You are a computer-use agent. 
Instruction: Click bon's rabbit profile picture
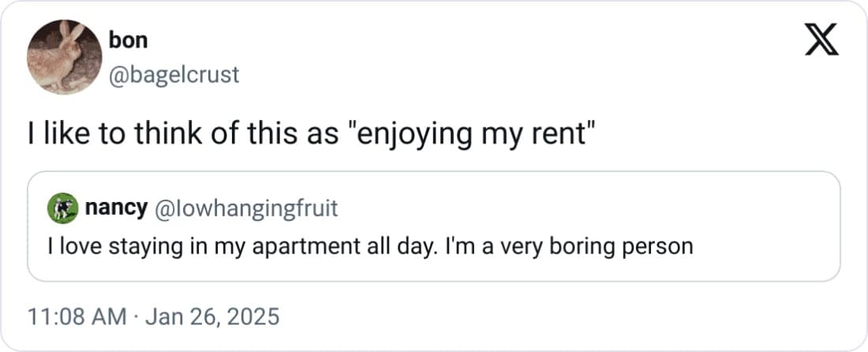[64, 58]
